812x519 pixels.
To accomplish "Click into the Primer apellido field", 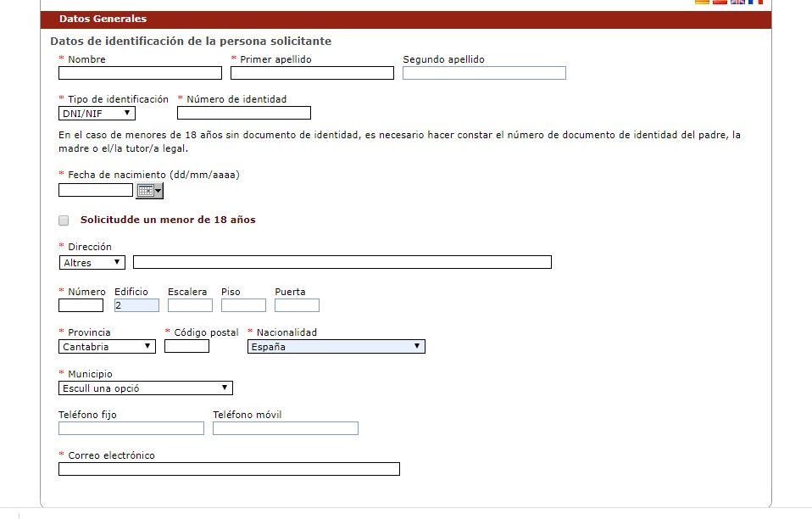I will (312, 73).
